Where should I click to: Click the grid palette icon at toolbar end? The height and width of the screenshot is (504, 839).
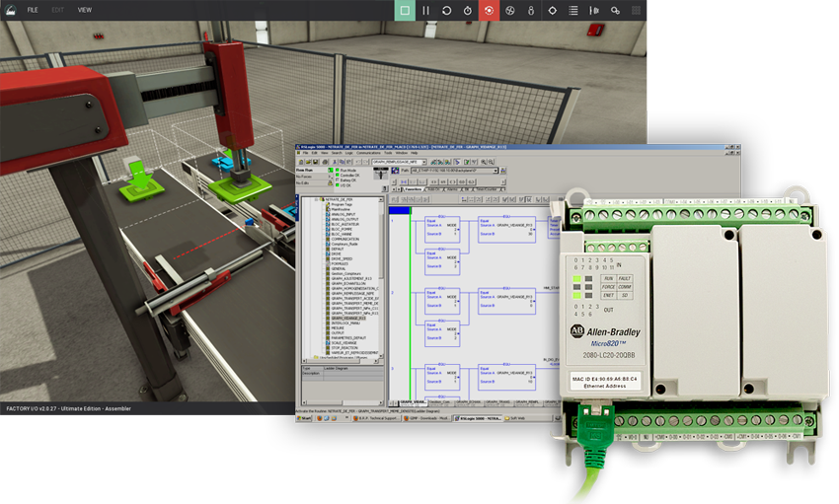pos(637,10)
